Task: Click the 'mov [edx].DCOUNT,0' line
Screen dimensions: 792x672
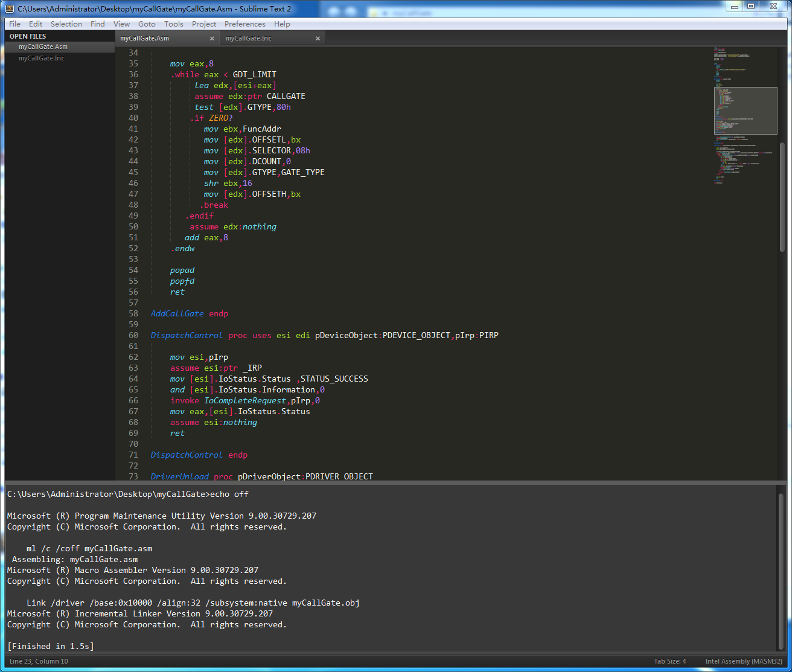Action: point(247,162)
